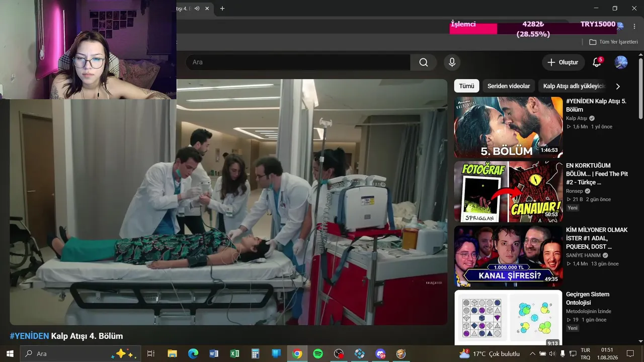Image resolution: width=644 pixels, height=362 pixels.
Task: Open the weather widget showing 17°C
Action: pyautogui.click(x=489, y=354)
